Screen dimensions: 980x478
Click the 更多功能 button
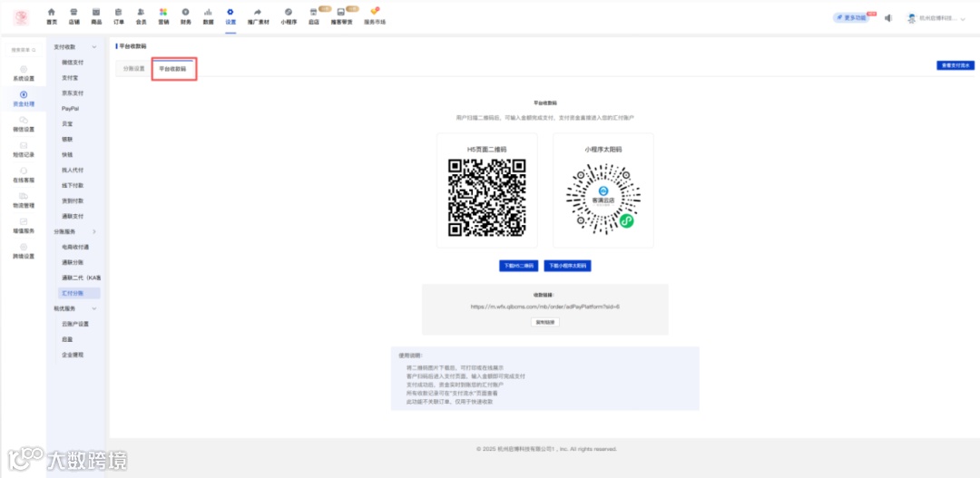point(850,18)
